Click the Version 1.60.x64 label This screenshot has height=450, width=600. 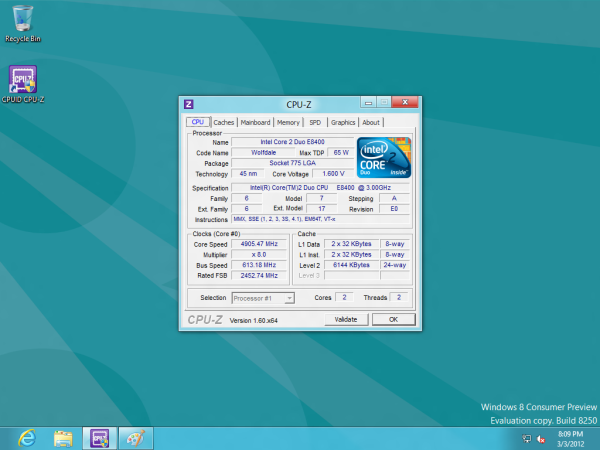253,321
